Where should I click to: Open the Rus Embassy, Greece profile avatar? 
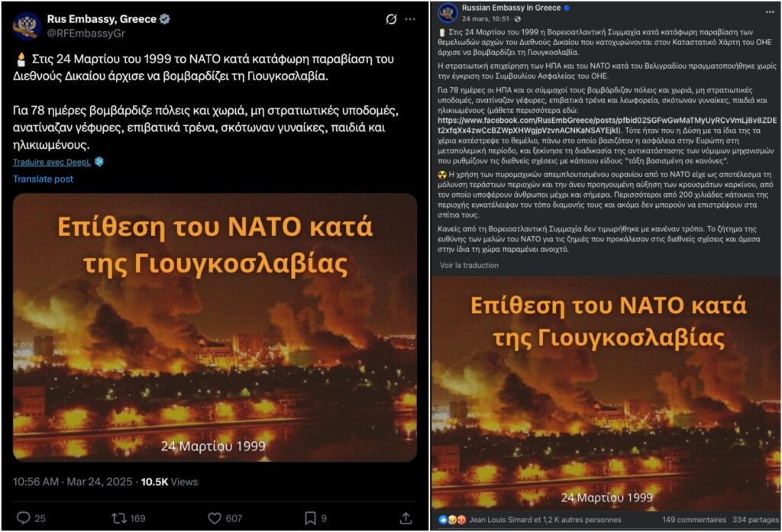[27, 25]
